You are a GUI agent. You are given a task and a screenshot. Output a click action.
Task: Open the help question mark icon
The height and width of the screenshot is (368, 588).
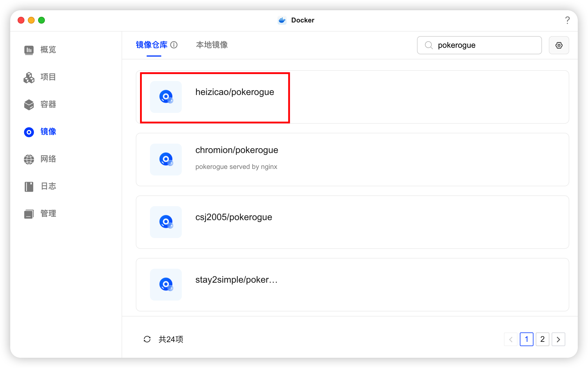coord(567,20)
